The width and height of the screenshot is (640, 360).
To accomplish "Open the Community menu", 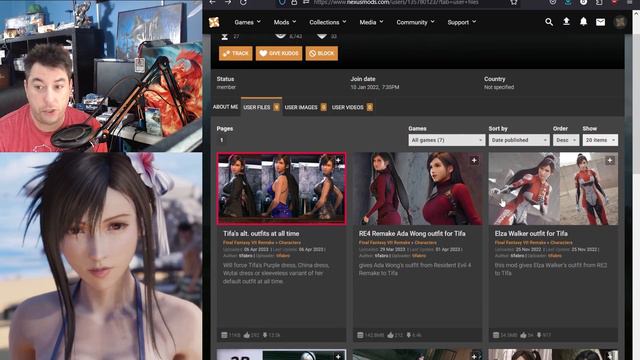I will click(x=416, y=22).
